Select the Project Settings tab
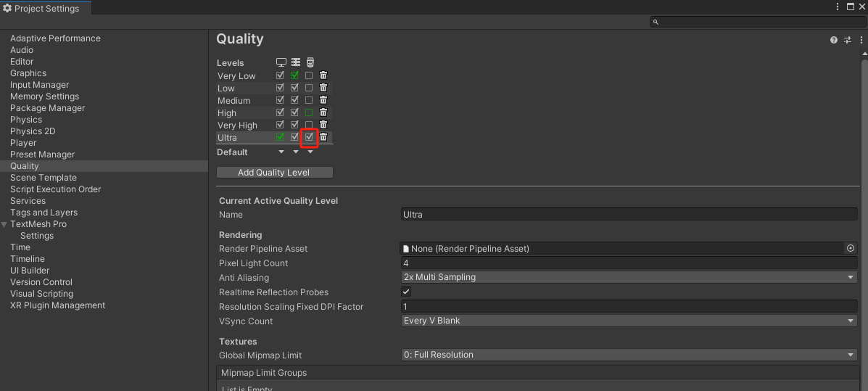This screenshot has height=391, width=868. click(x=46, y=8)
